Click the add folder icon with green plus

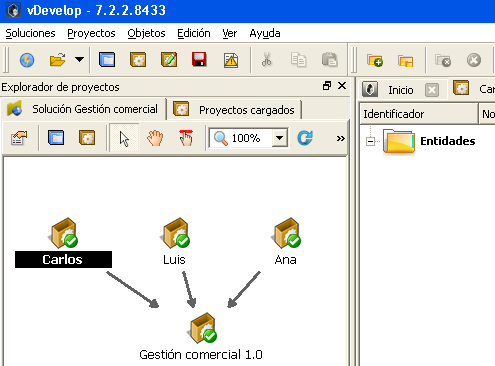[375, 60]
